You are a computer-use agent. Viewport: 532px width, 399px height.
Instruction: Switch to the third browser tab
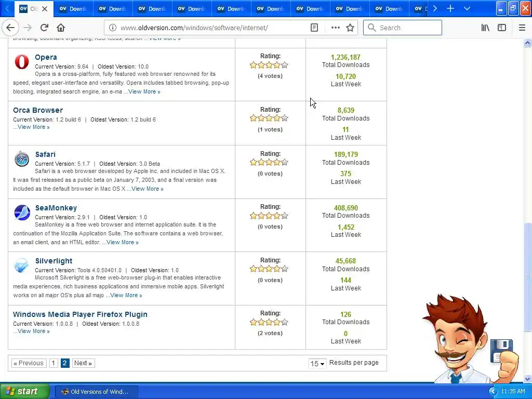pyautogui.click(x=113, y=9)
